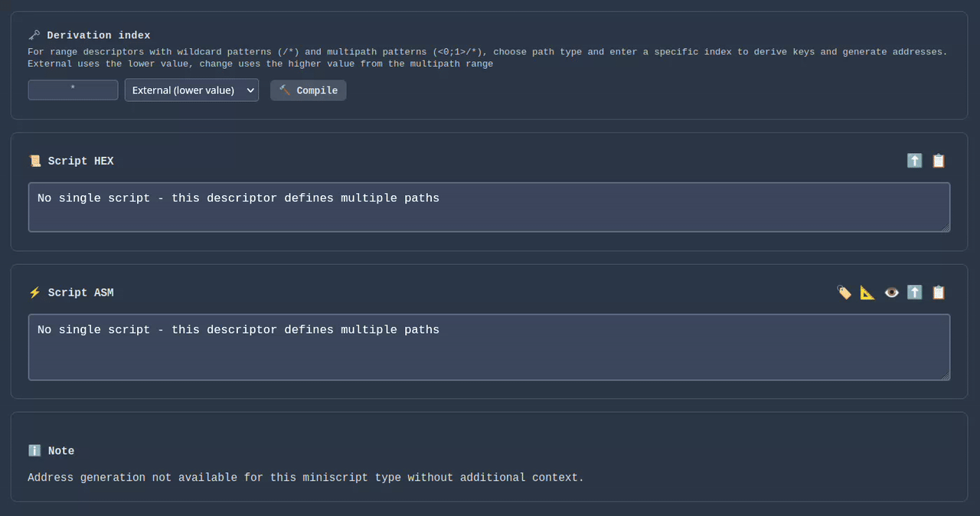Grab the Script HEX textarea resize handle
This screenshot has width=980, height=516.
point(946,227)
